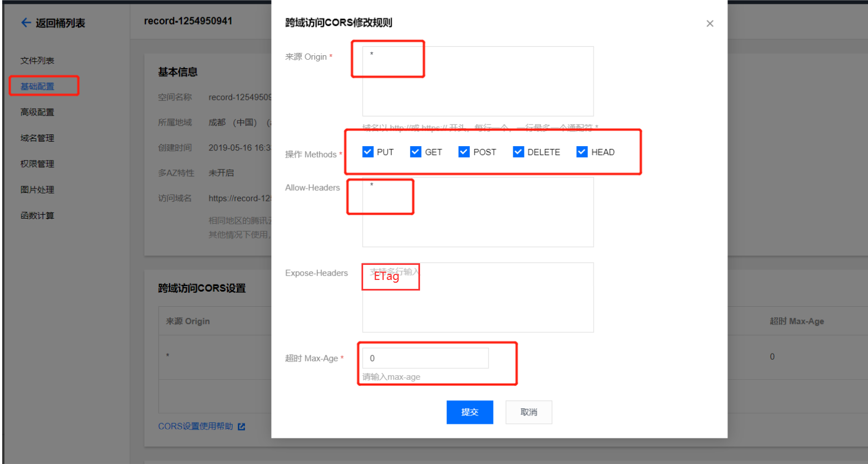The image size is (868, 464).
Task: Uncheck the POST method checkbox
Action: [464, 152]
